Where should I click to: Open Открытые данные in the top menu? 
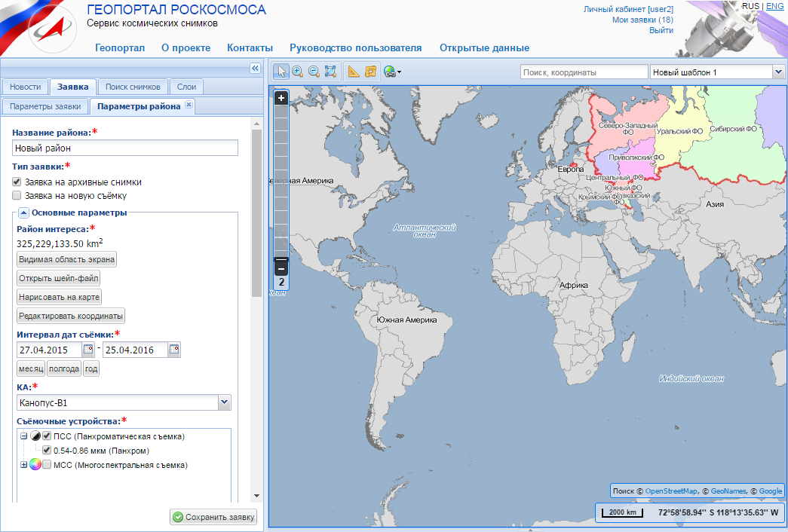(x=484, y=47)
